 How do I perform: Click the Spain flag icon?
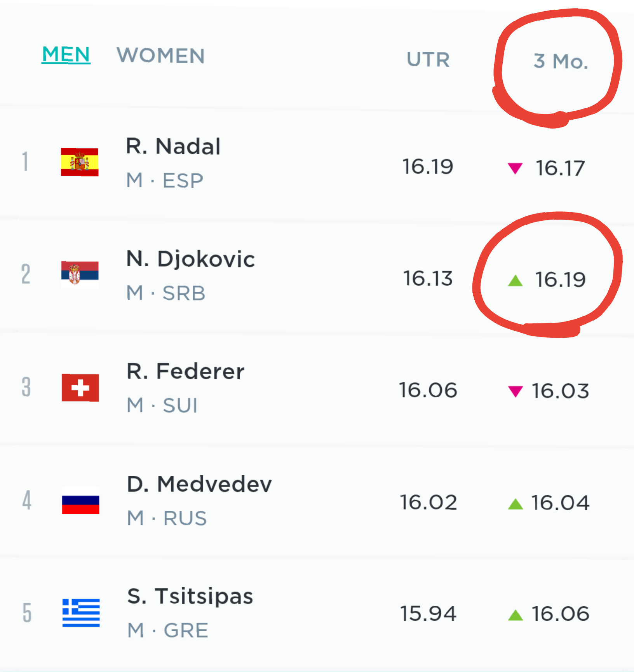[x=80, y=162]
